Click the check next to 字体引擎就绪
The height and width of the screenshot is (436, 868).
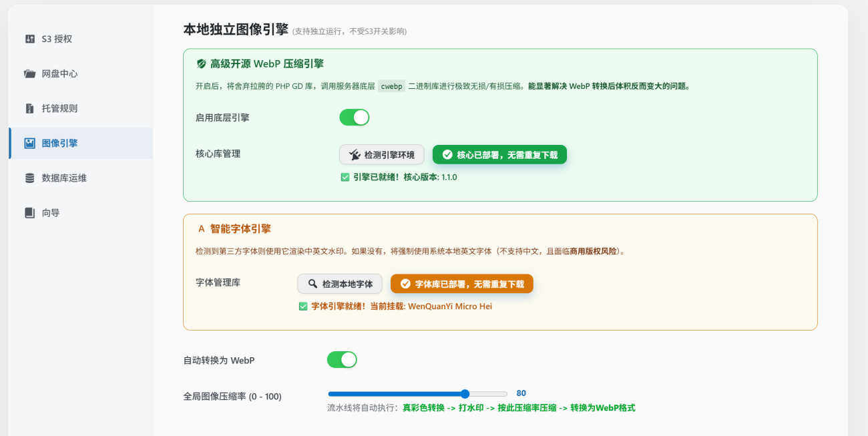pos(303,306)
